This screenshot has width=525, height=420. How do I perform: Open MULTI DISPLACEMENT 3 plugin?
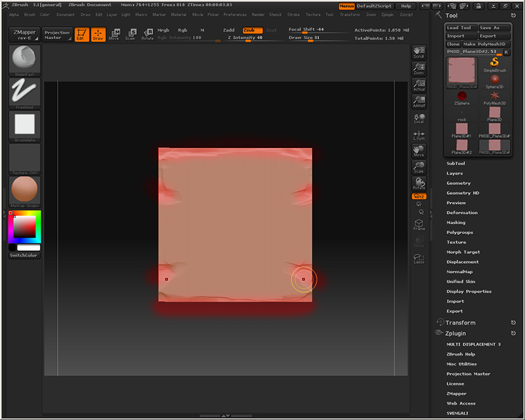pos(473,345)
